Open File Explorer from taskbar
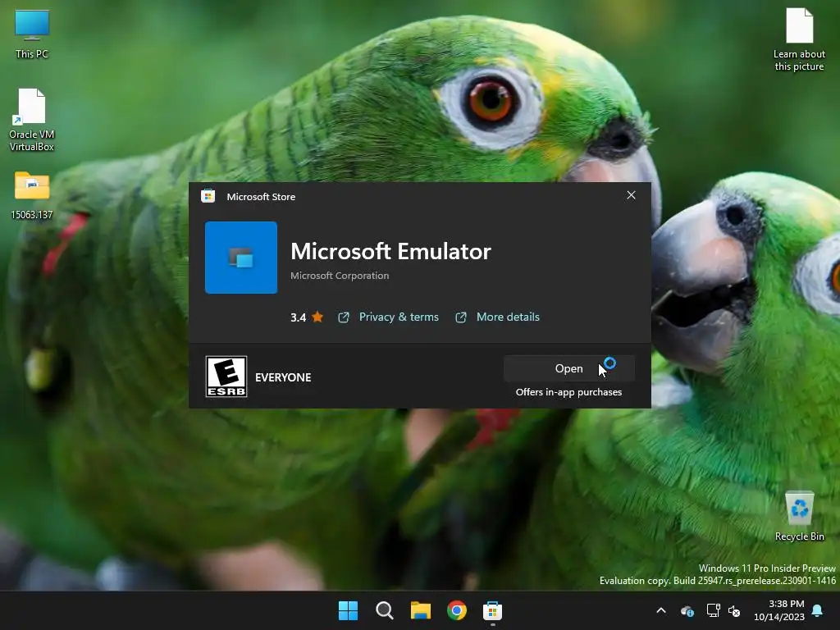This screenshot has width=840, height=630. pyautogui.click(x=421, y=610)
